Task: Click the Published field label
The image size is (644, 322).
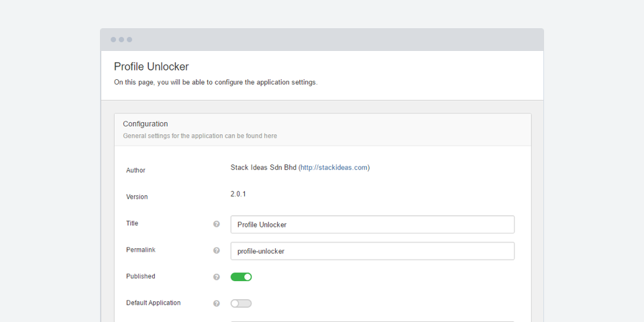Action: click(x=140, y=276)
